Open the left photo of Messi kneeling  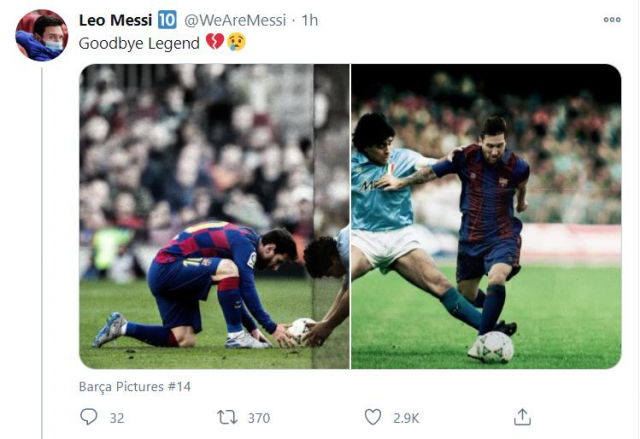(214, 216)
